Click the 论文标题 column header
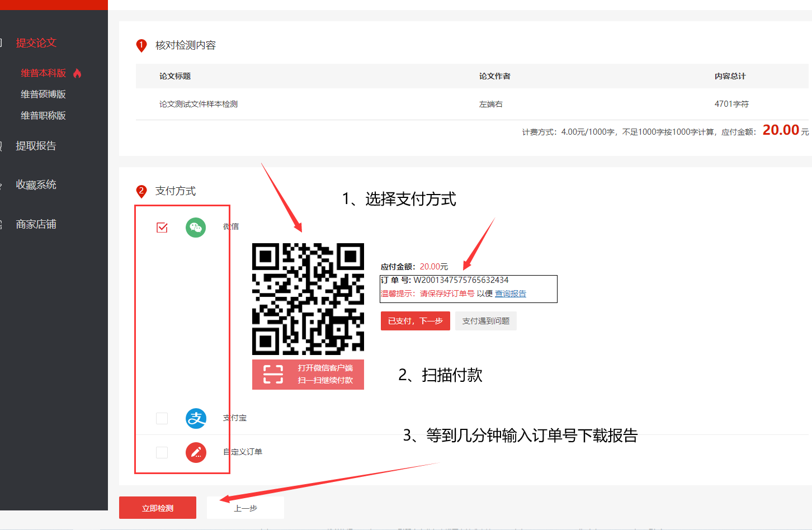 point(175,76)
